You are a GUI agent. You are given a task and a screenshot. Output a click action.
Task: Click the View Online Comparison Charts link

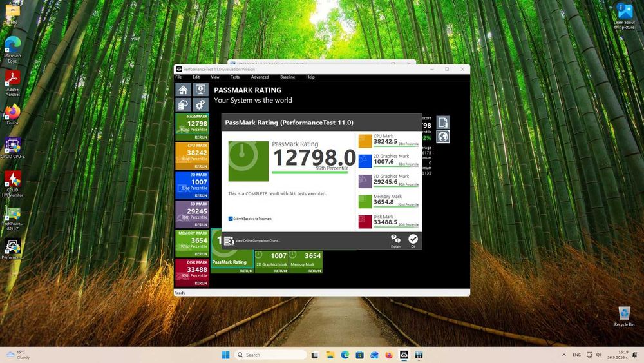coord(258,240)
